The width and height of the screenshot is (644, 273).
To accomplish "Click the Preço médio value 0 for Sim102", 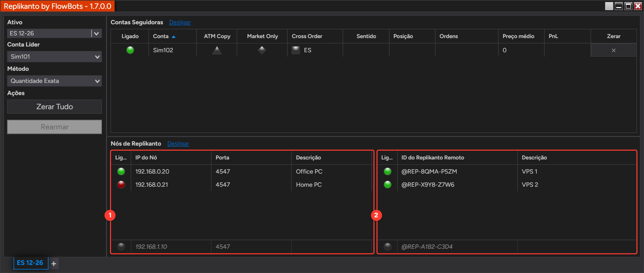I will pos(521,50).
